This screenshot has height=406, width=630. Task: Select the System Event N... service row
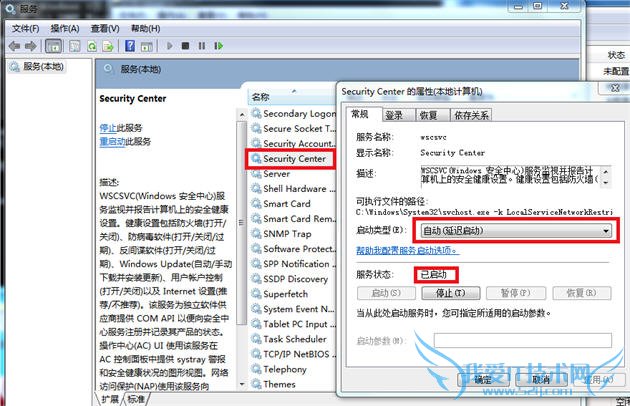pyautogui.click(x=293, y=309)
